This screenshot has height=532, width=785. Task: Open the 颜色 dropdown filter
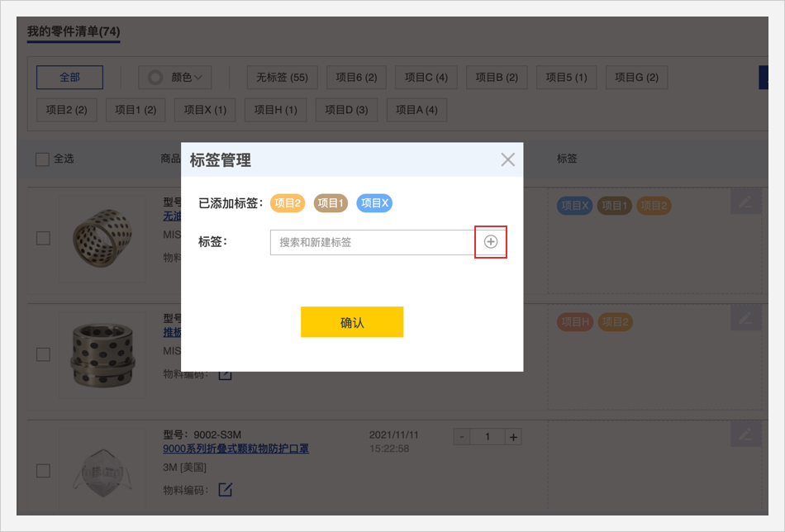175,78
